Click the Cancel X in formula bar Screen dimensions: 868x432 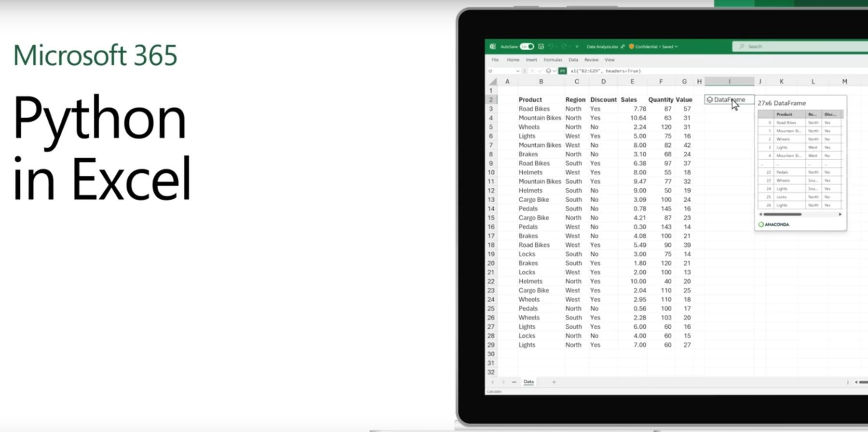pos(532,71)
